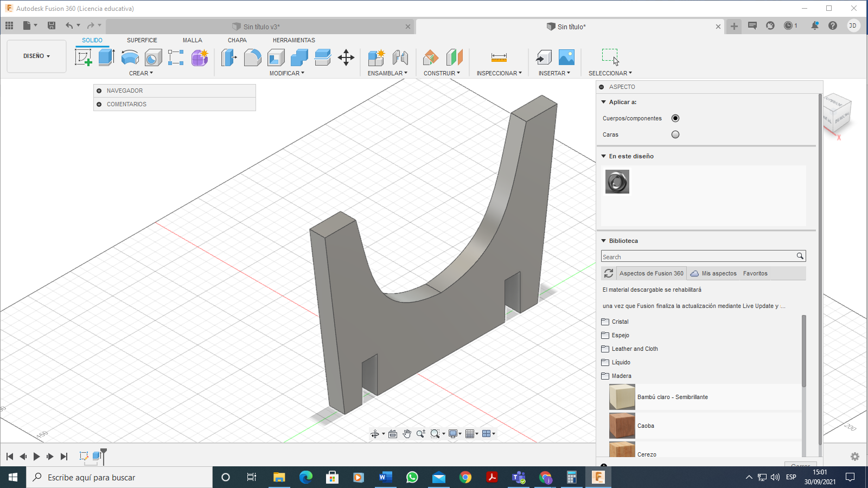Open the Insert Canvas image tool
This screenshot has height=488, width=868.
pyautogui.click(x=566, y=57)
